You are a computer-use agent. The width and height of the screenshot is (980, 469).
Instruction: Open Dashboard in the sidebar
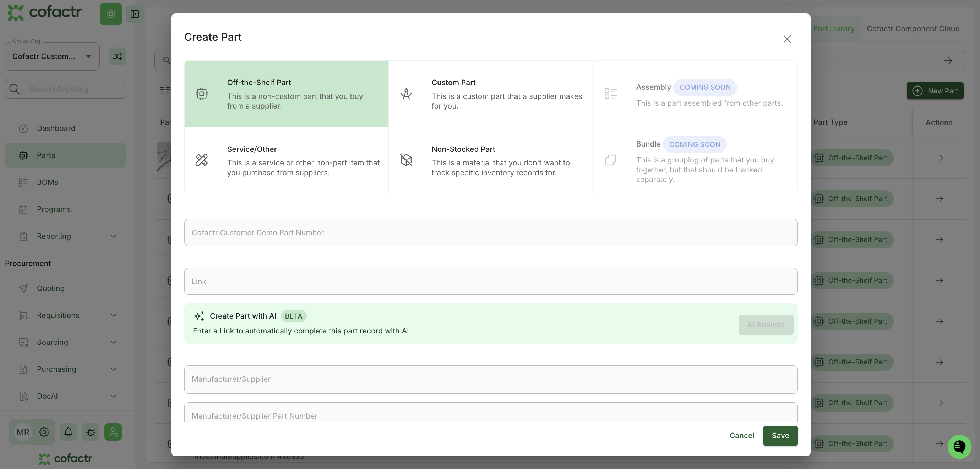[x=65, y=128]
